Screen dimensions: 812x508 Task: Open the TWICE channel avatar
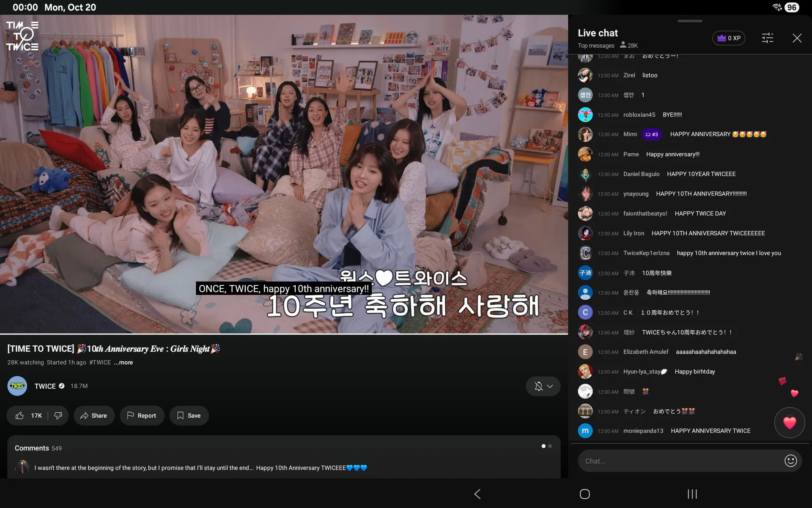click(x=17, y=386)
